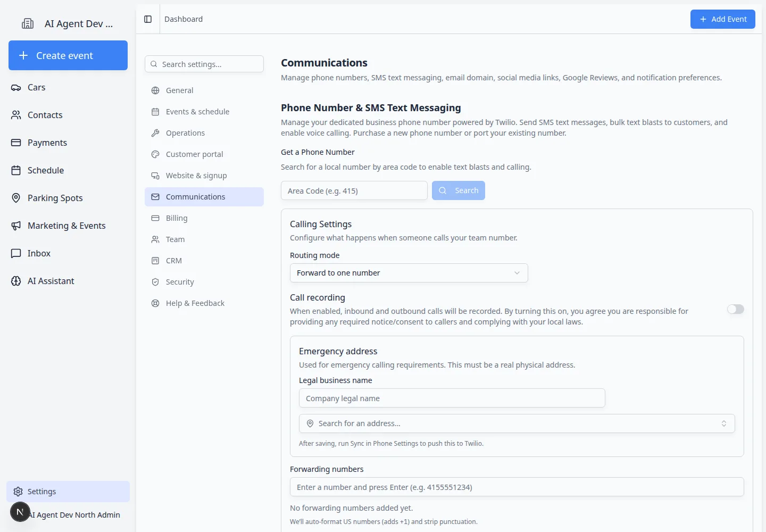Go to Team settings

(204, 239)
